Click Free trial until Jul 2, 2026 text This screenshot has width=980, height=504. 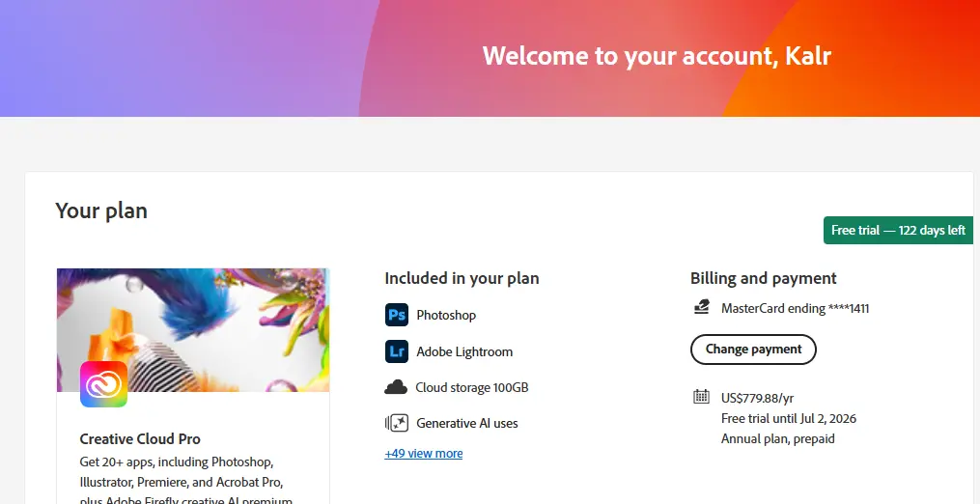coord(789,418)
